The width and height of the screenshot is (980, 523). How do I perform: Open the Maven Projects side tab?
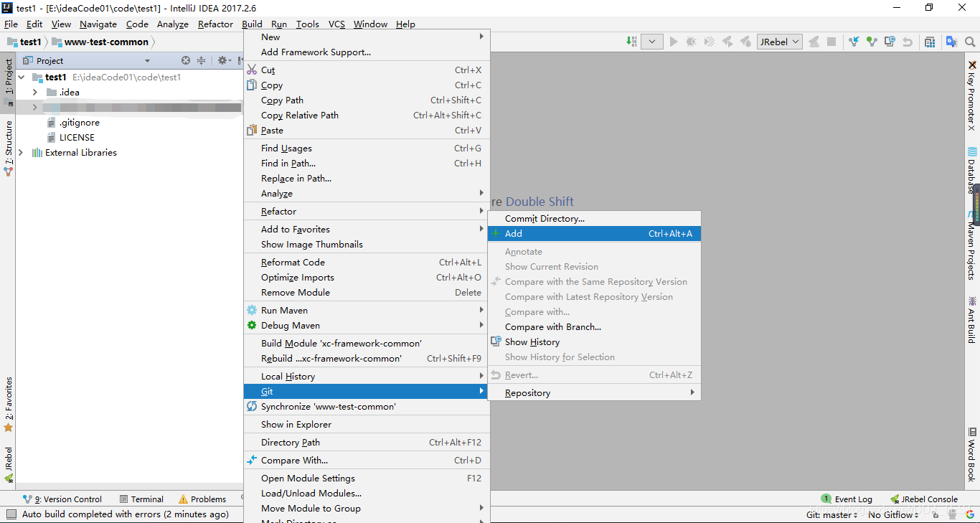972,245
